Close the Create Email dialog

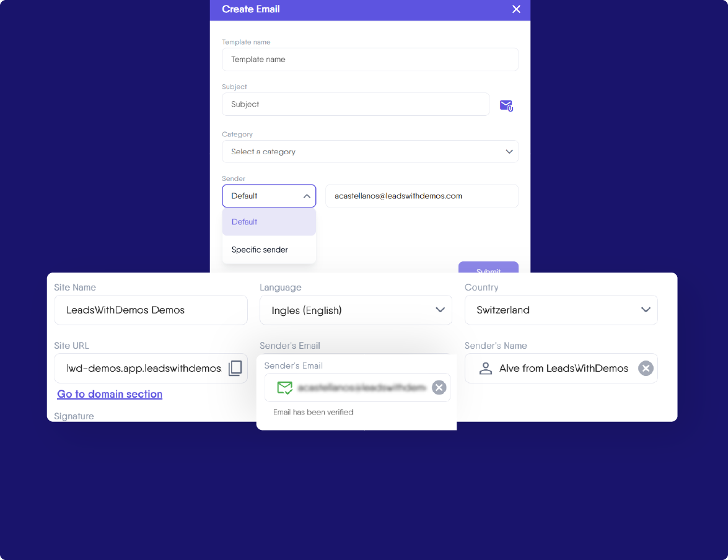pyautogui.click(x=516, y=9)
